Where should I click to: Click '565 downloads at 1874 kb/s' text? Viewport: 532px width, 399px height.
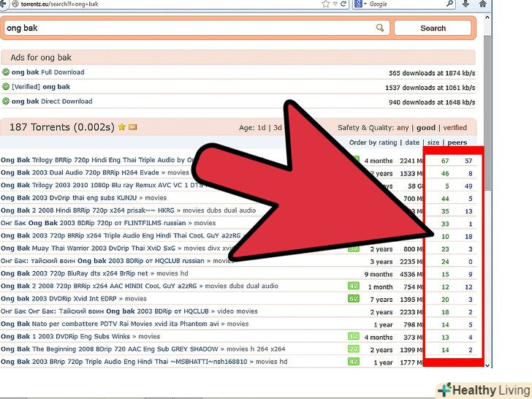432,73
